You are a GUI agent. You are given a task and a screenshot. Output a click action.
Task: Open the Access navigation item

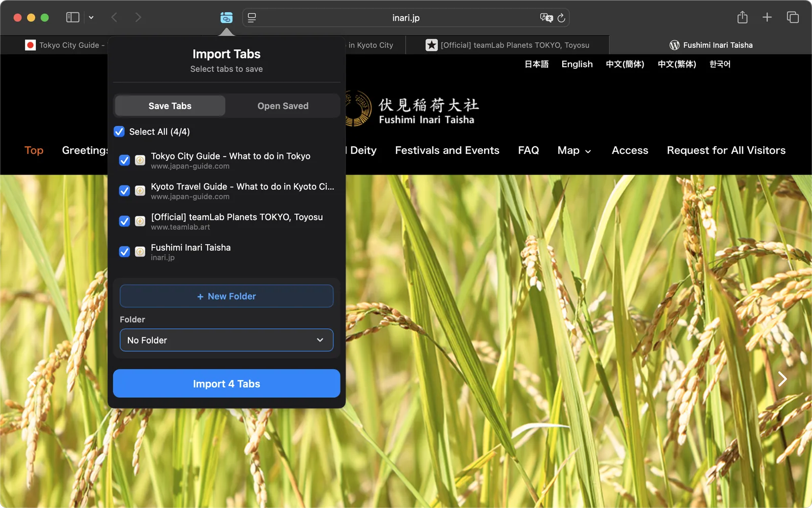(x=630, y=150)
